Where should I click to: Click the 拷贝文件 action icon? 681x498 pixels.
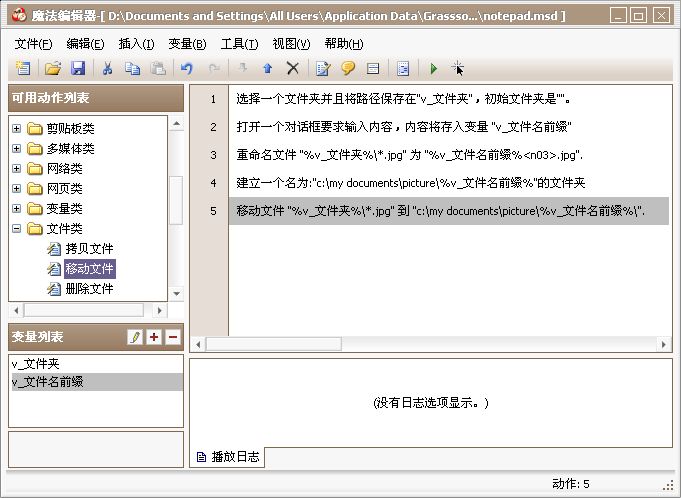54,249
